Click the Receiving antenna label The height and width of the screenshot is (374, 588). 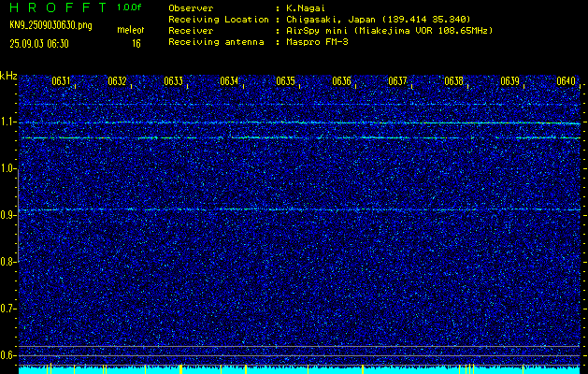click(216, 42)
